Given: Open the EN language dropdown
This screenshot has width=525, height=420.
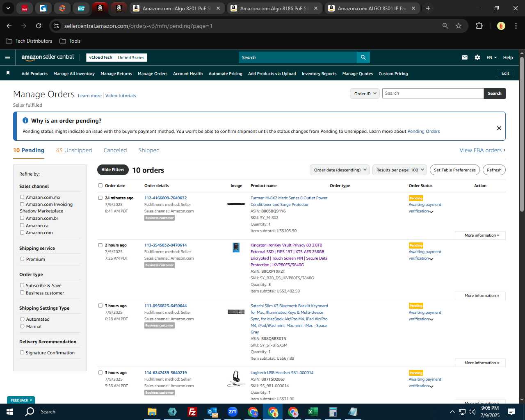Looking at the screenshot, I should pos(491,57).
